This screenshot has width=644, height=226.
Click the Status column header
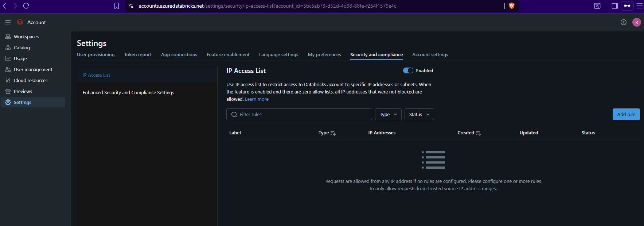coord(588,133)
